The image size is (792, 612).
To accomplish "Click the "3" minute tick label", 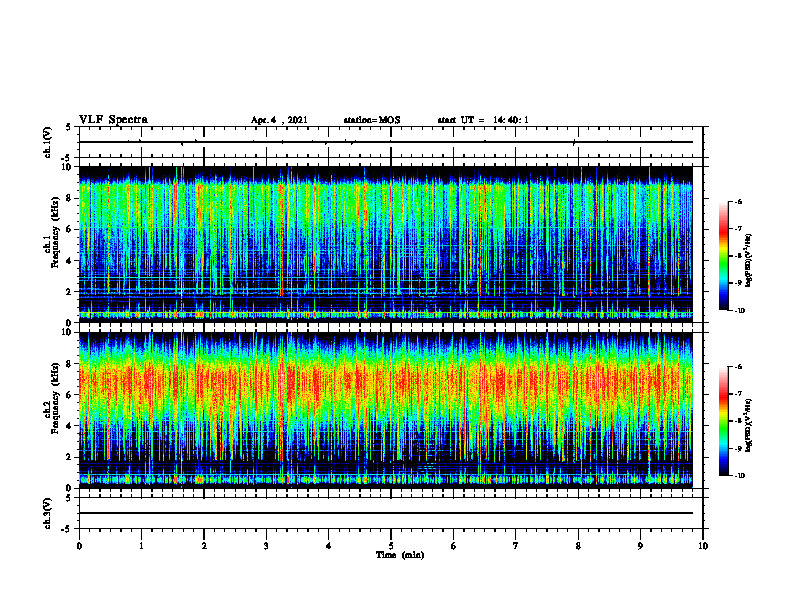I will click(266, 546).
